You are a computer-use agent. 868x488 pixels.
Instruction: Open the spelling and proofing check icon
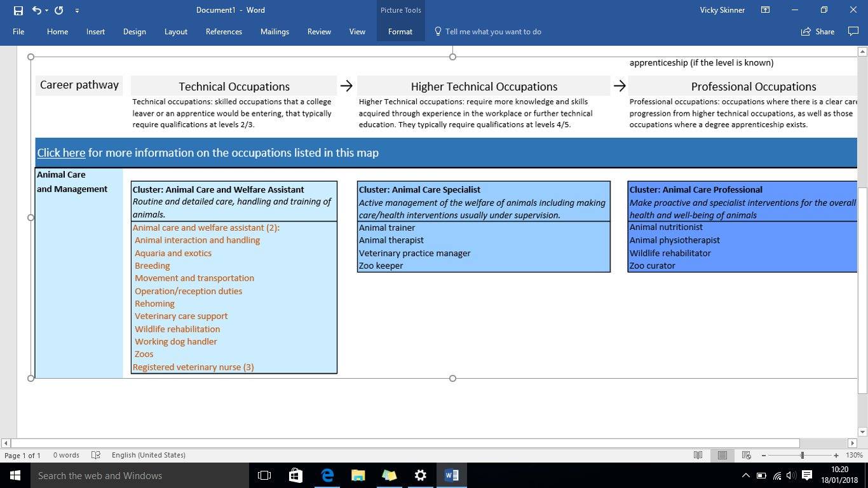click(x=96, y=455)
